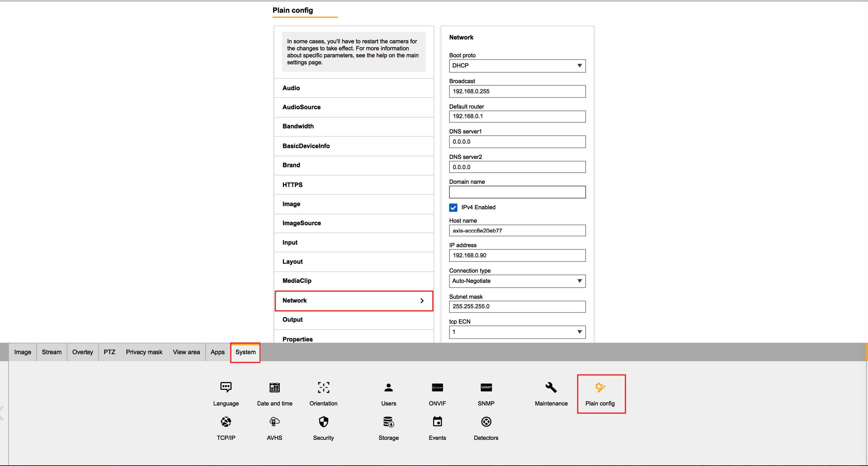The width and height of the screenshot is (868, 466).
Task: Click the Subnet mask field
Action: point(517,306)
